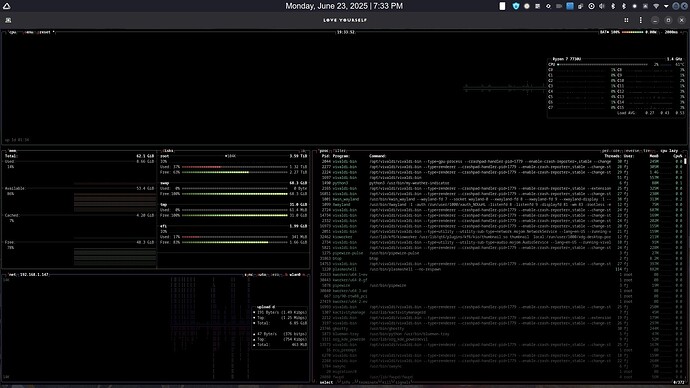The height and width of the screenshot is (388, 690).
Task: Toggle 'tree' view in proc box
Action: tap(648, 151)
